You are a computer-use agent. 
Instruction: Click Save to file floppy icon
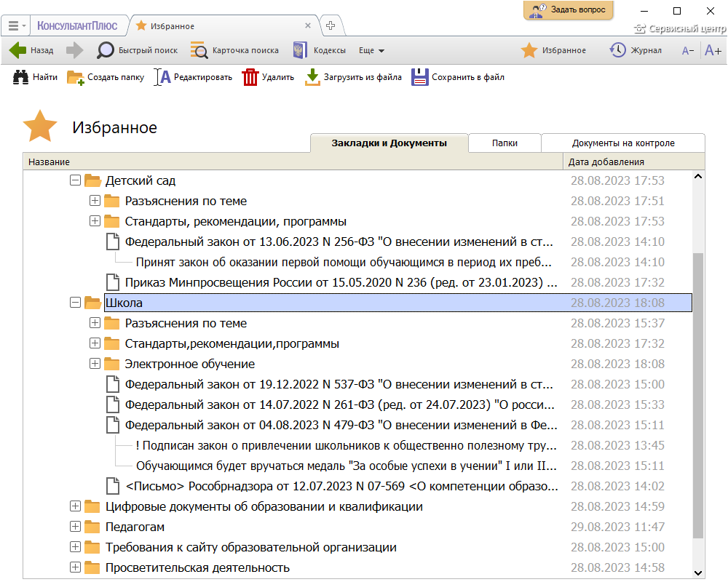coord(420,77)
